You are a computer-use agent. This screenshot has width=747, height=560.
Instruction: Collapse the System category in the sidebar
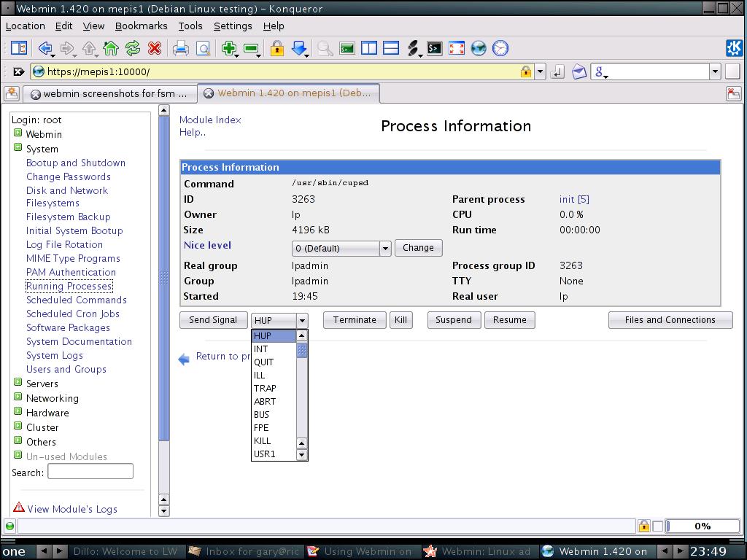click(x=18, y=147)
